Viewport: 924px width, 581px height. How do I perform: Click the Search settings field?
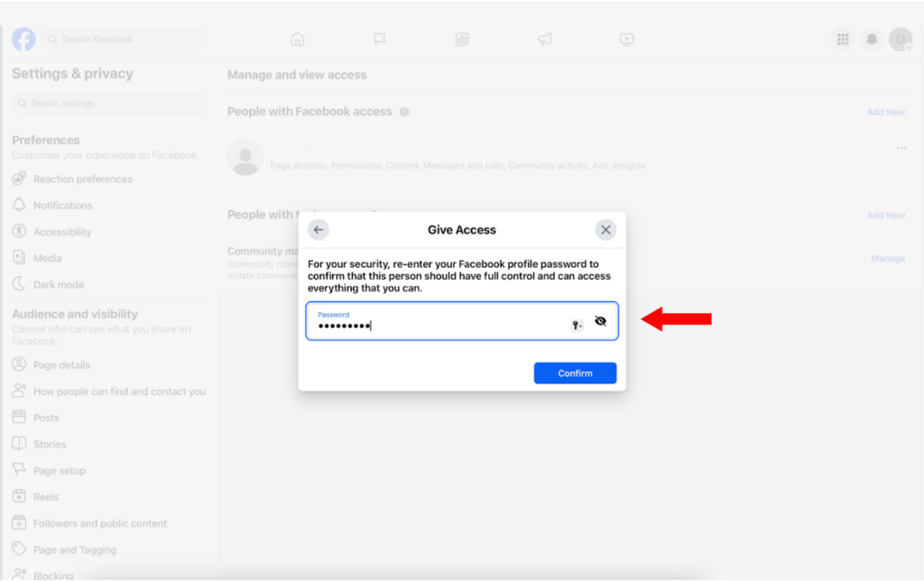[x=109, y=103]
